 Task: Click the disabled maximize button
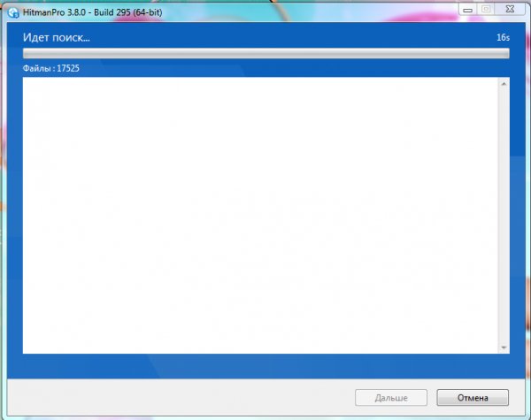click(x=486, y=10)
